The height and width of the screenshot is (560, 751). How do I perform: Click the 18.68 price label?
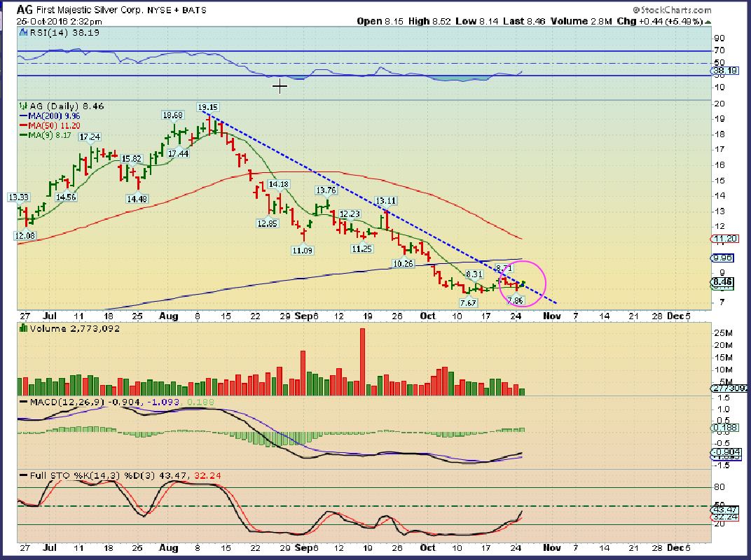click(x=173, y=115)
